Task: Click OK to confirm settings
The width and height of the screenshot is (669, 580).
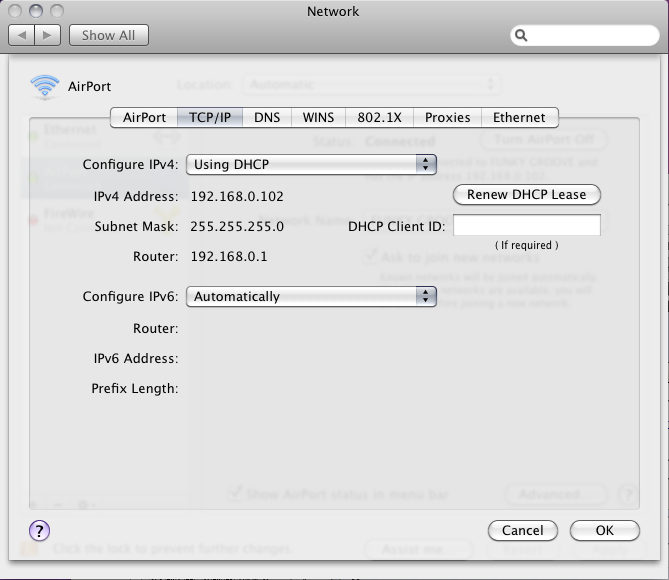Action: (x=605, y=530)
